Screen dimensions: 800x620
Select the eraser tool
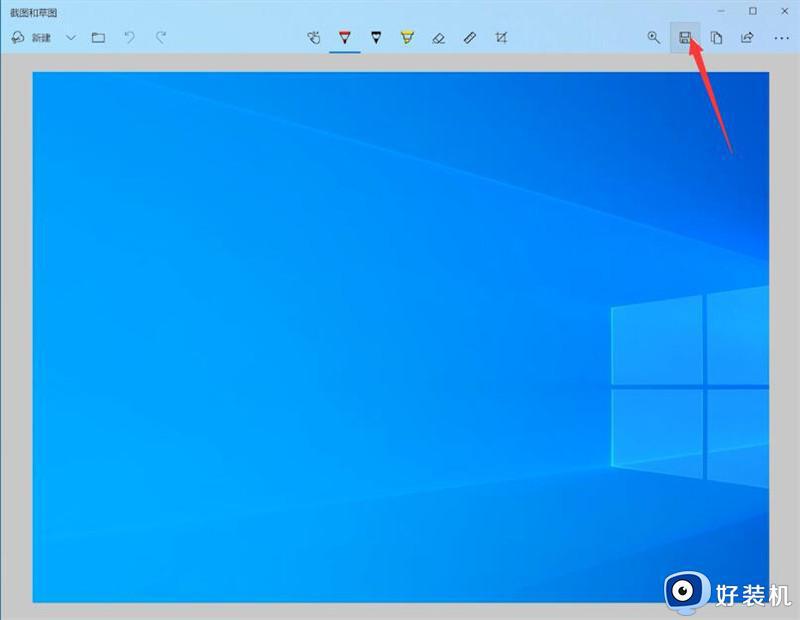[437, 38]
